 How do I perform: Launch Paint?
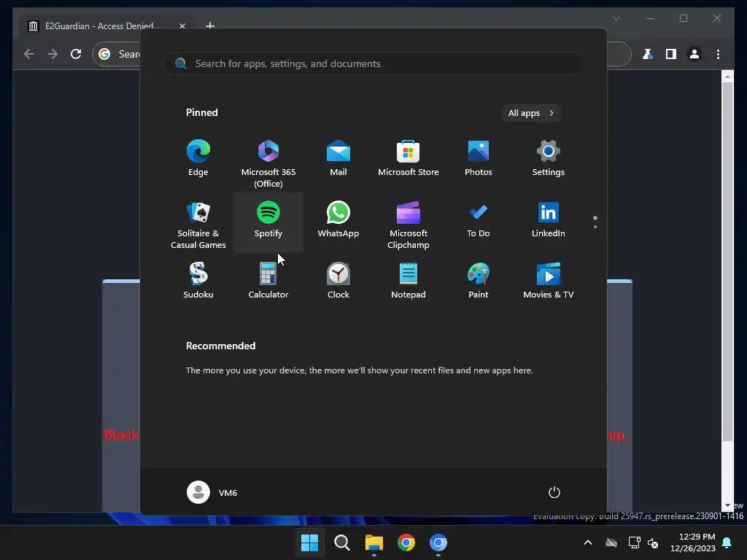point(479,281)
